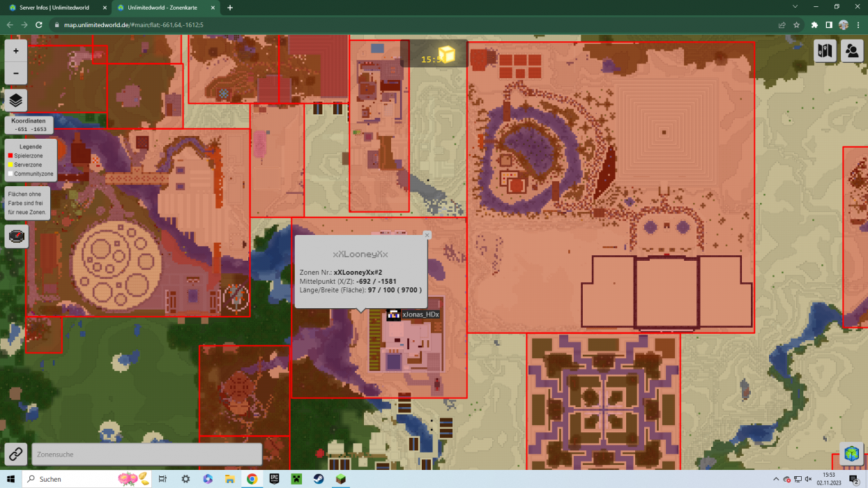
Task: Open the map layers control
Action: (x=16, y=100)
